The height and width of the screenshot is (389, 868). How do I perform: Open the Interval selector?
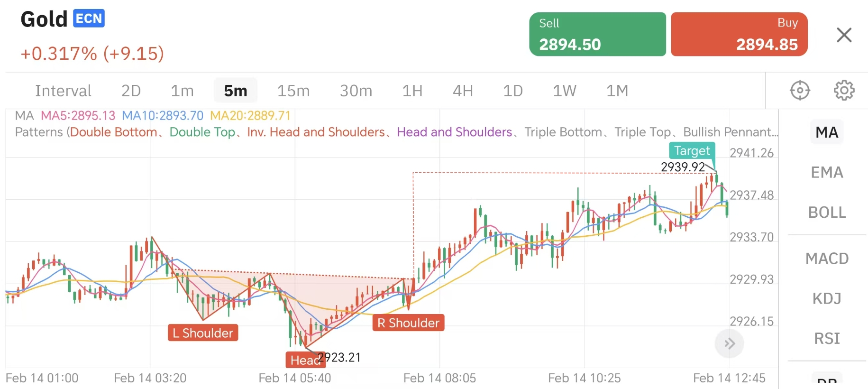click(63, 91)
